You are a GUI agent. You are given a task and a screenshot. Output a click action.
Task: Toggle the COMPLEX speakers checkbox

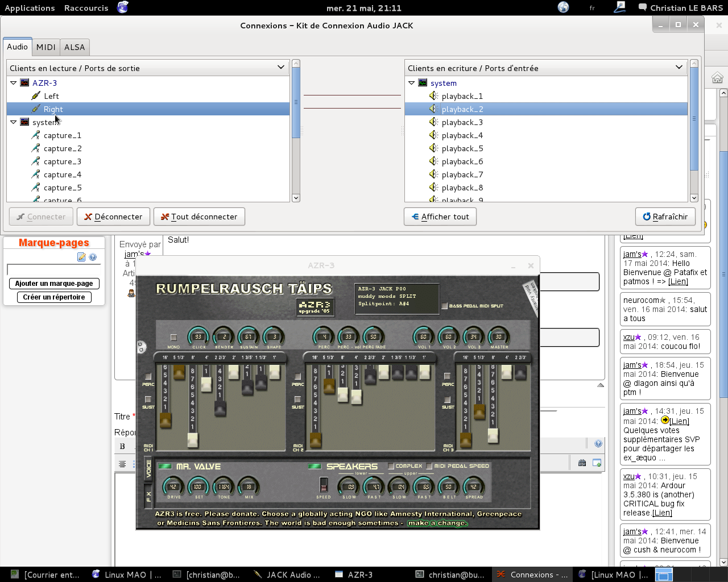(x=391, y=466)
